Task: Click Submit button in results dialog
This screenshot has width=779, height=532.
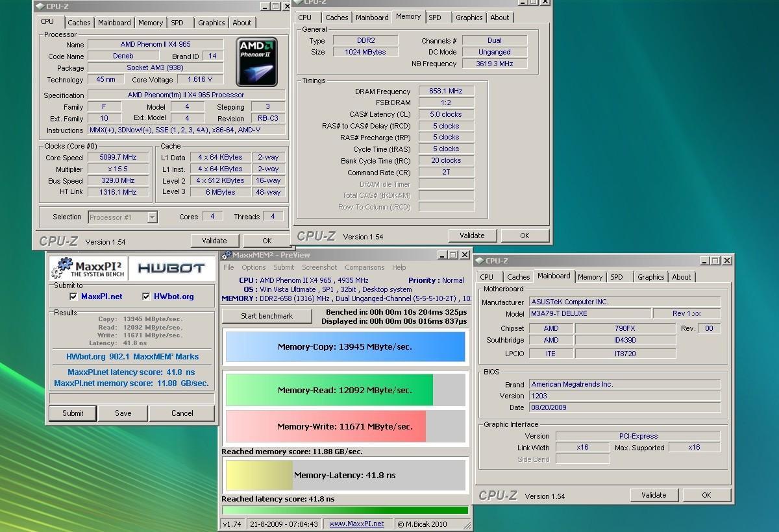Action: pos(73,413)
